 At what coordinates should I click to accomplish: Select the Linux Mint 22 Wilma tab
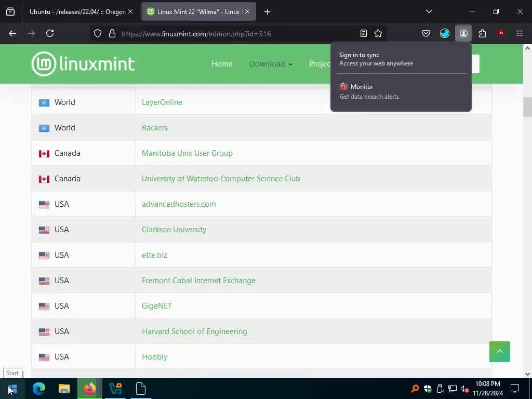point(198,11)
